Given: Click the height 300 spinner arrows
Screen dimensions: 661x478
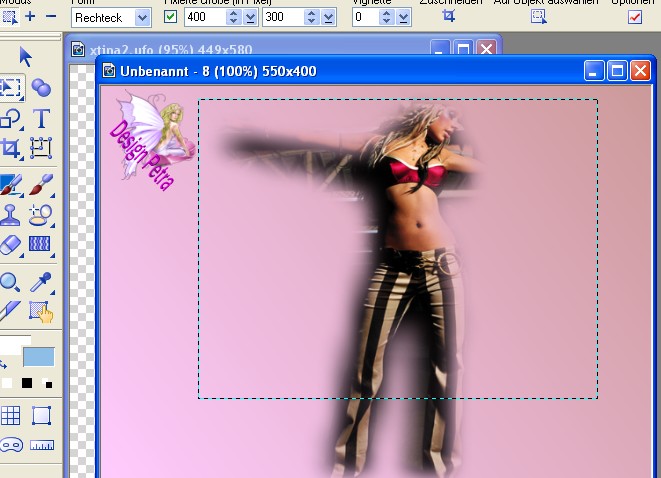Looking at the screenshot, I should coord(311,17).
